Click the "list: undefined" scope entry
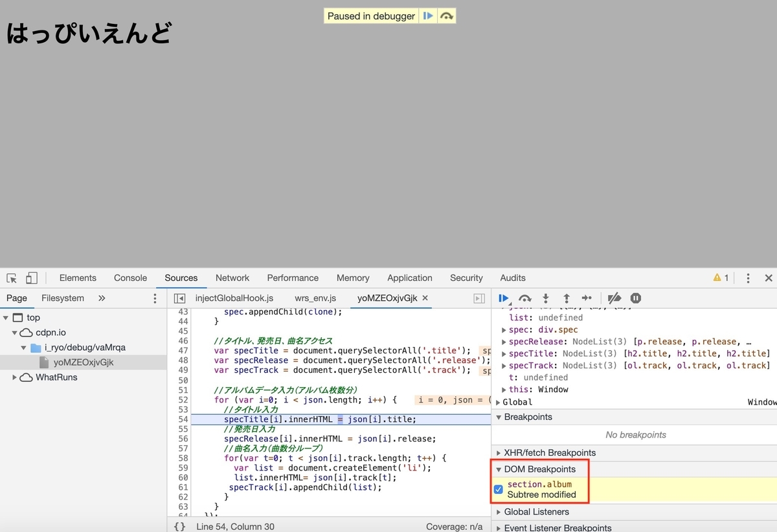777x532 pixels. [x=546, y=318]
